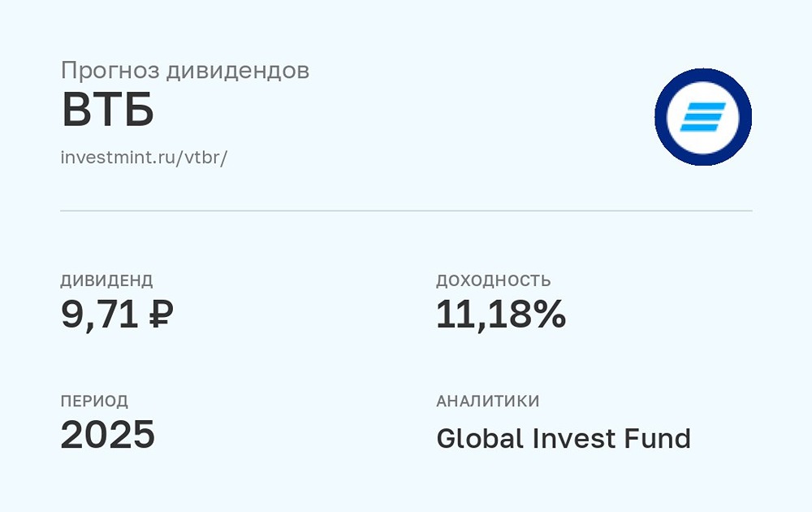Click the ПЕРИОД label
812x512 pixels.
[x=94, y=401]
